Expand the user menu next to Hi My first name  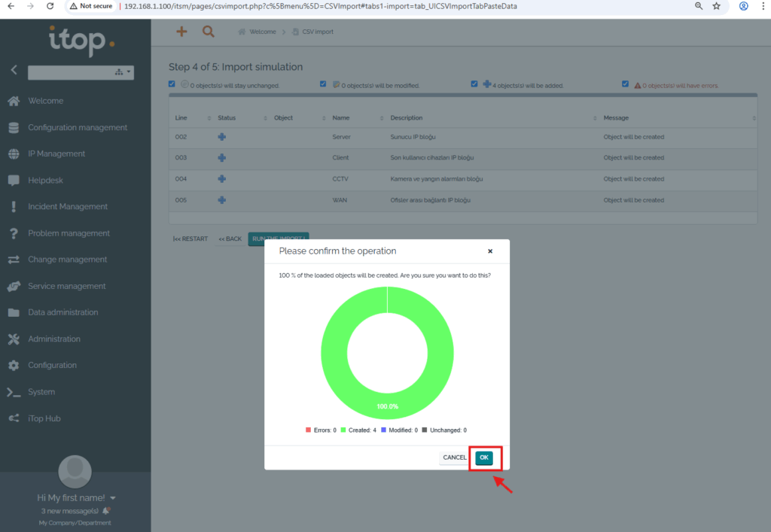(x=113, y=498)
